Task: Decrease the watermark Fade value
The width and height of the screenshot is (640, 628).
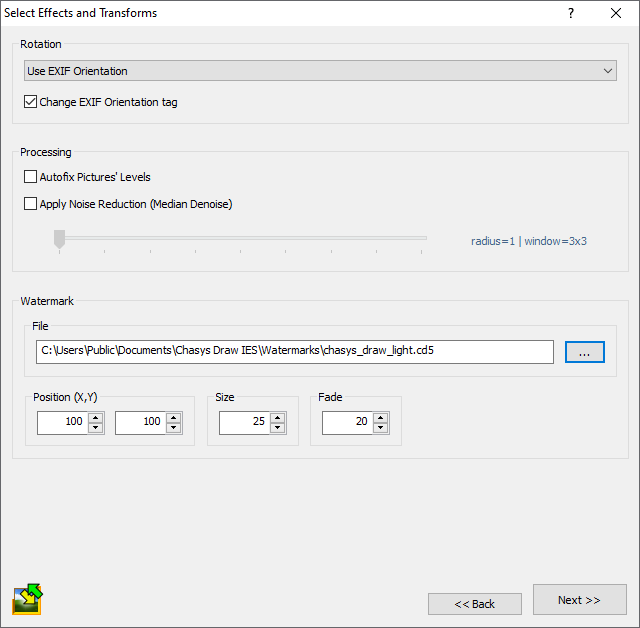Action: (x=381, y=428)
